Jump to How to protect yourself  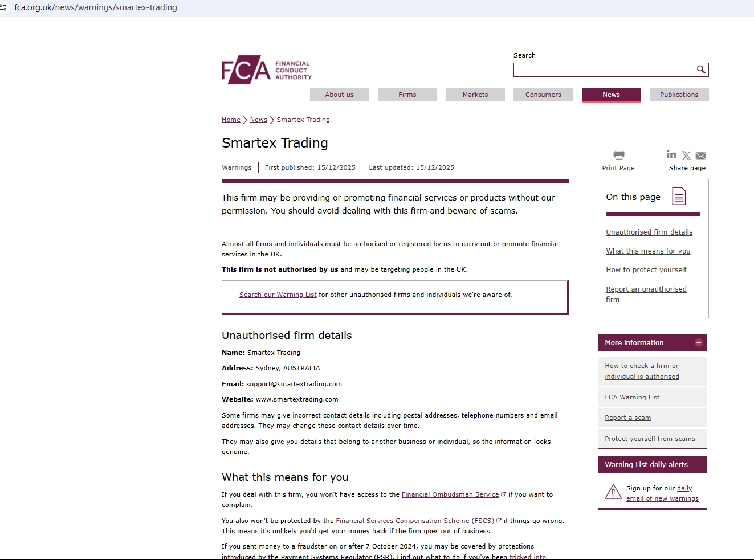click(x=646, y=269)
